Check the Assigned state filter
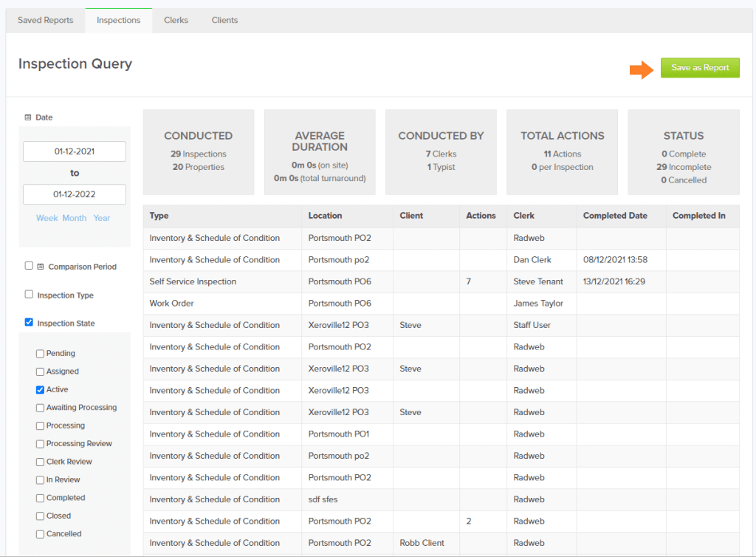756x557 pixels. 40,372
